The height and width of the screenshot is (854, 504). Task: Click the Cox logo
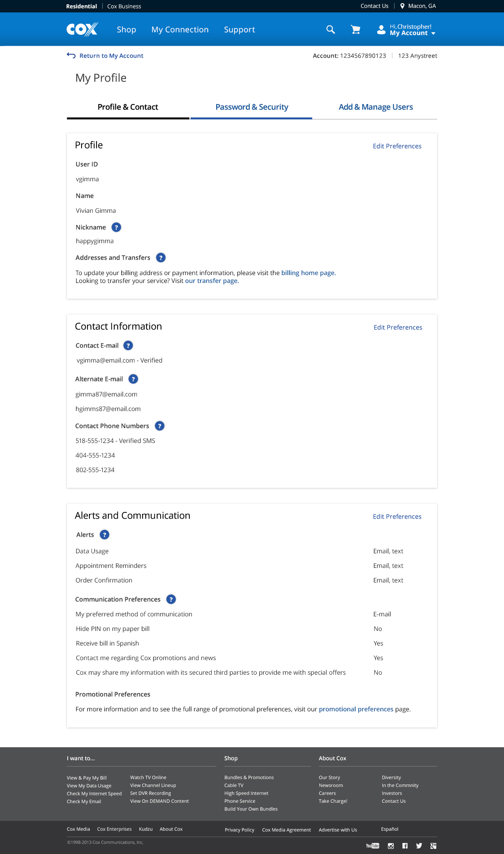pyautogui.click(x=82, y=30)
